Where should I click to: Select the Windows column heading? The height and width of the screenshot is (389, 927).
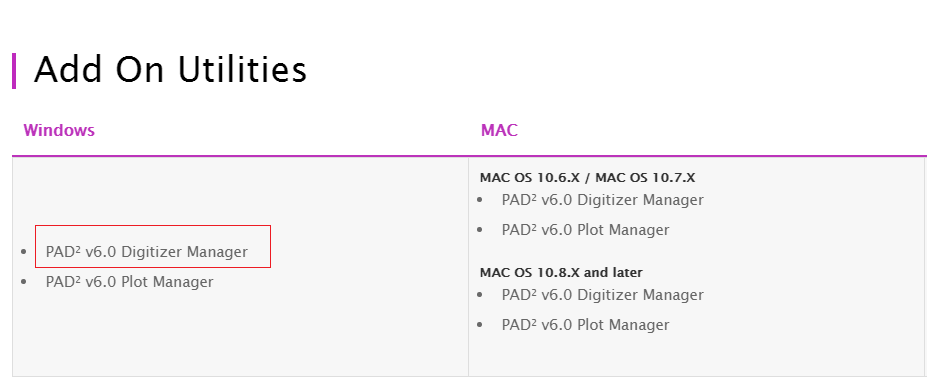coord(59,130)
